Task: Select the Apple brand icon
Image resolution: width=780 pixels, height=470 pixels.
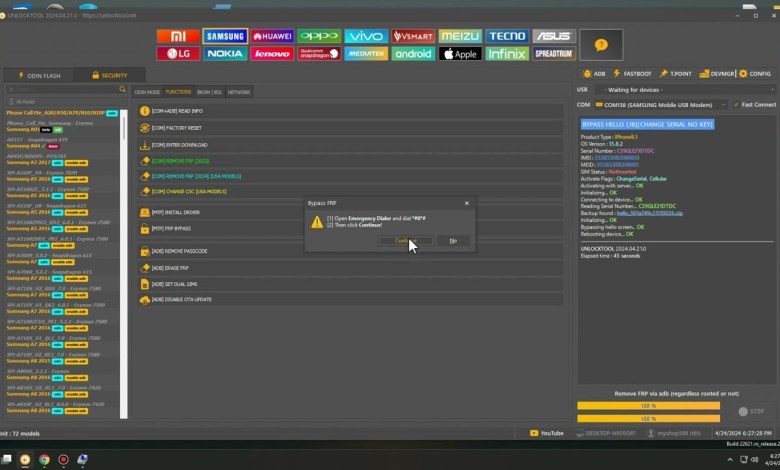Action: click(x=460, y=54)
